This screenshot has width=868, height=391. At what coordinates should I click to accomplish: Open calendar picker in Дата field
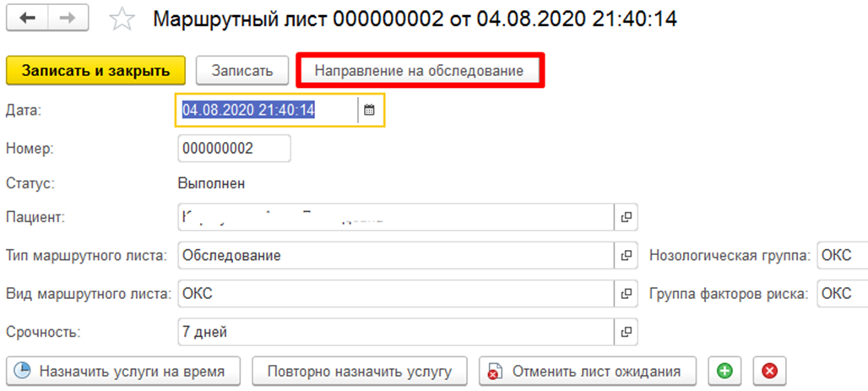[369, 110]
